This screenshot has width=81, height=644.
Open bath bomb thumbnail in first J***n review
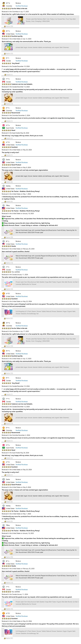(x=9, y=283)
